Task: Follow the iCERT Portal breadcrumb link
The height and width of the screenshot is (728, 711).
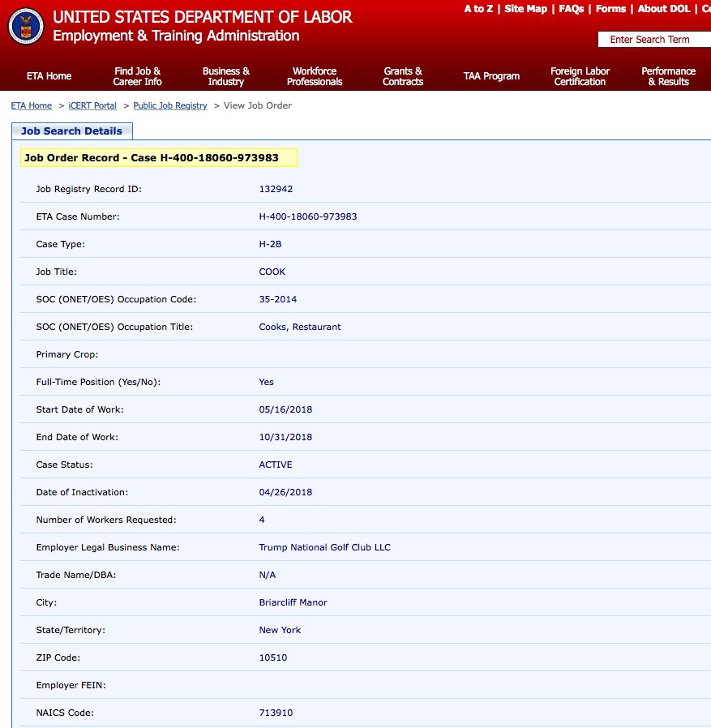Action: pos(92,105)
